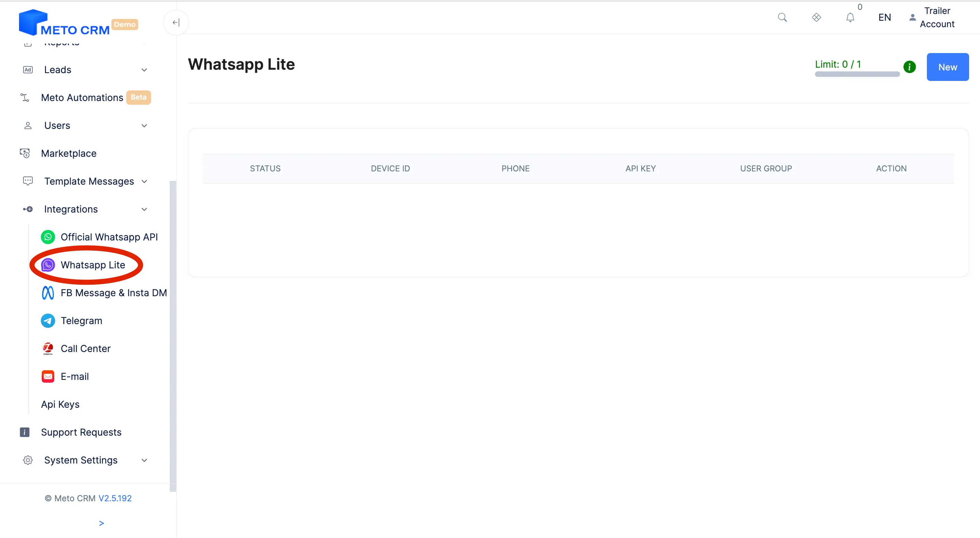Click the STATUS column header

click(x=265, y=168)
